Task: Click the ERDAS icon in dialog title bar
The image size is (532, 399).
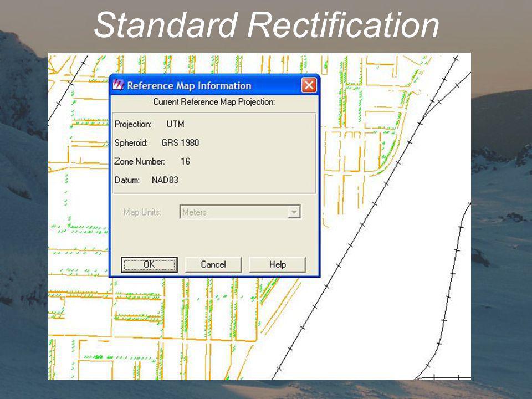Action: [x=118, y=85]
